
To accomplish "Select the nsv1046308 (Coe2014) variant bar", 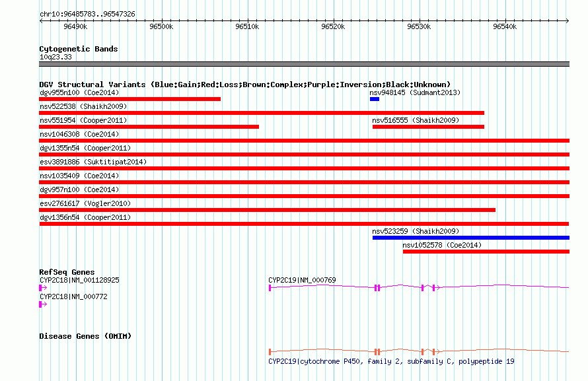I will (304, 141).
